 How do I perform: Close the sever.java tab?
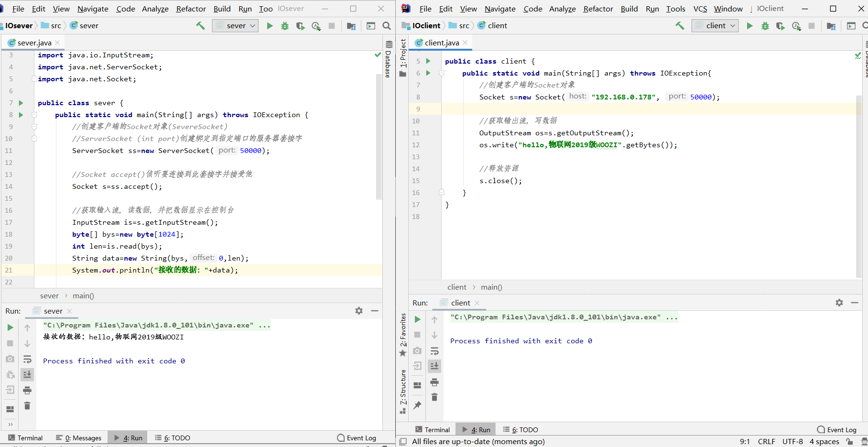[58, 43]
